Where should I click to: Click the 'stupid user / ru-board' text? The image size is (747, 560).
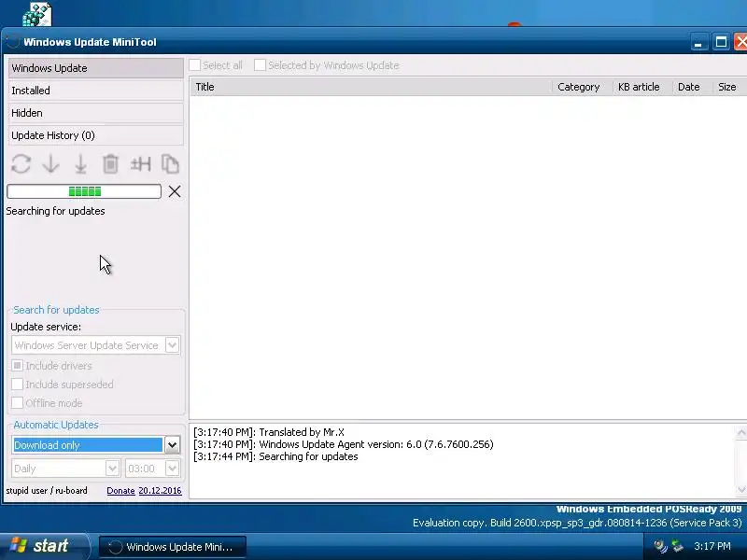[x=47, y=491]
